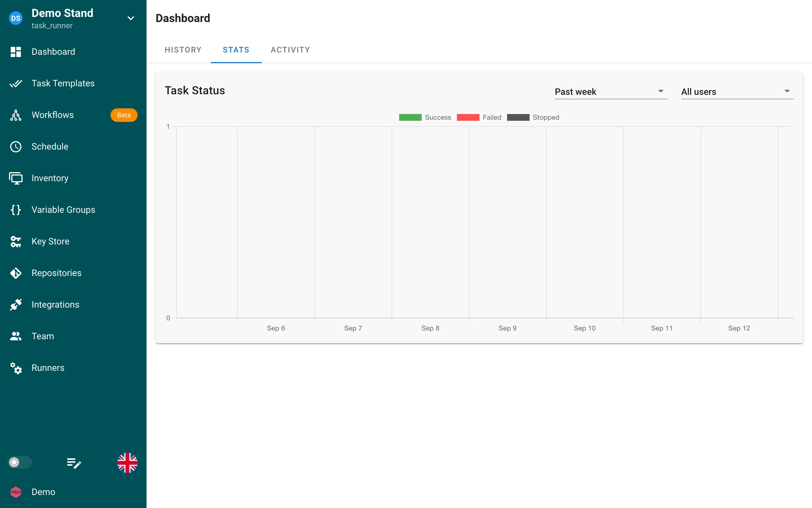Select the Stats tab
The width and height of the screenshot is (812, 508).
236,50
